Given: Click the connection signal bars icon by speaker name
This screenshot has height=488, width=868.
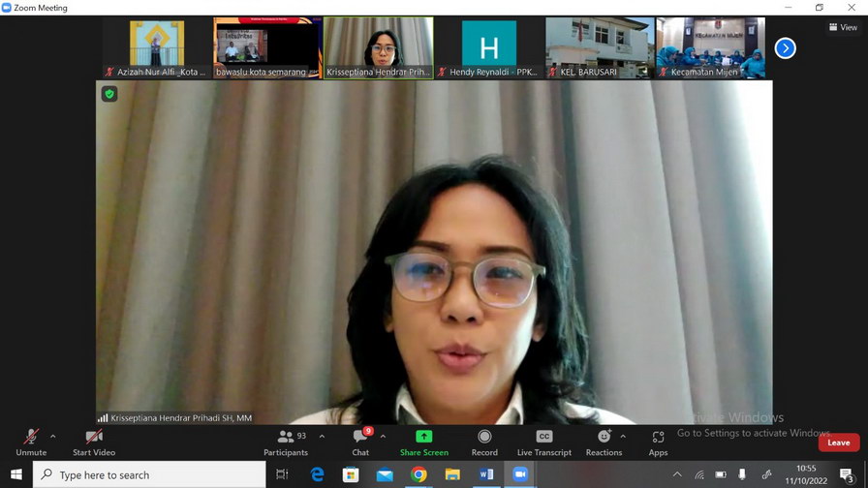Looking at the screenshot, I should [x=103, y=417].
